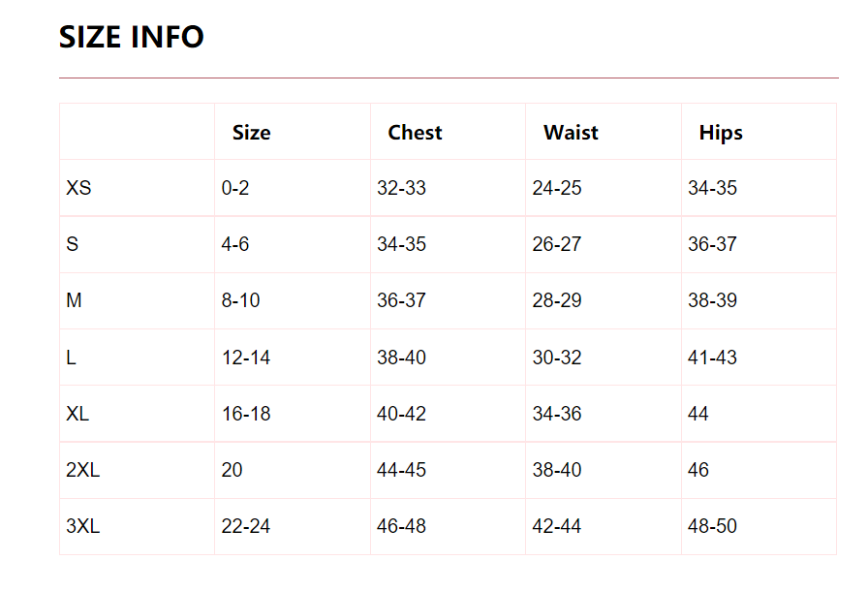Click waist value 24-25
Image resolution: width=868 pixels, height=592 pixels.
click(557, 188)
